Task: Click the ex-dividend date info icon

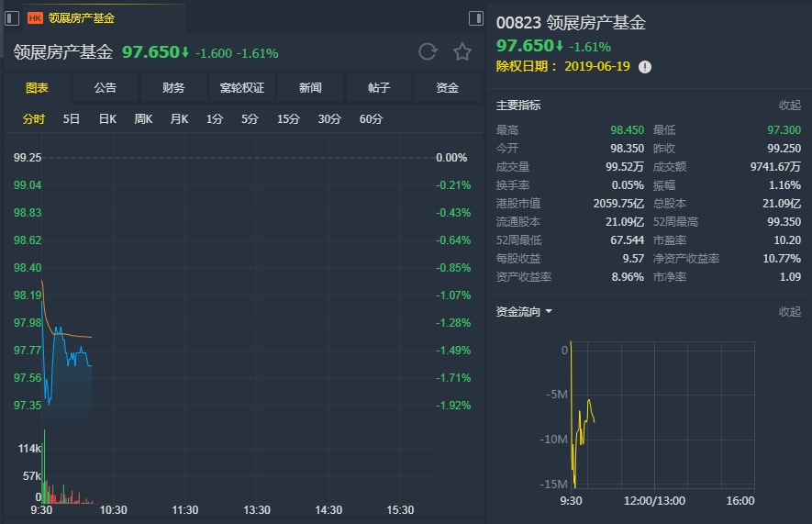Action: pyautogui.click(x=645, y=67)
